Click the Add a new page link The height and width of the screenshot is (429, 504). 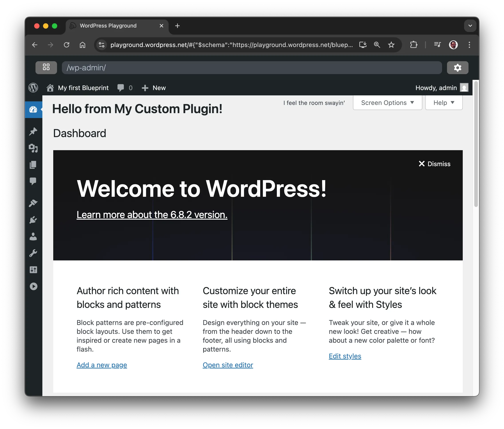pyautogui.click(x=102, y=364)
